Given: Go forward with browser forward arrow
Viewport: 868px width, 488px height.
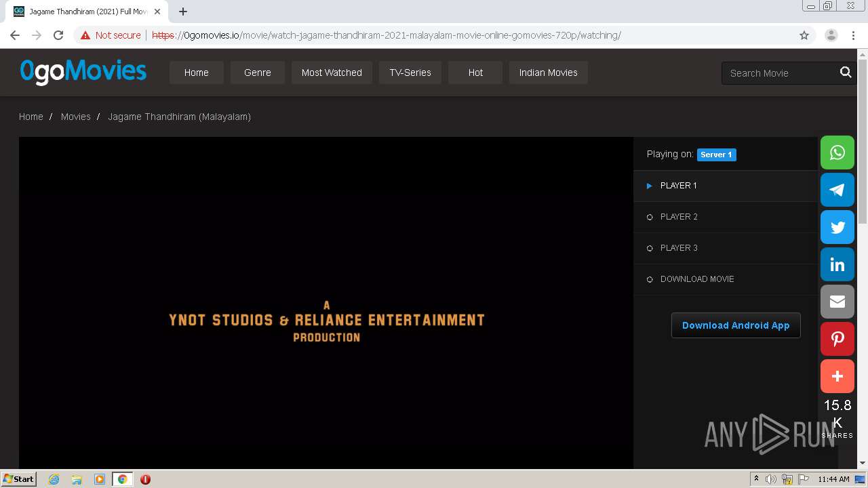Looking at the screenshot, I should 37,35.
